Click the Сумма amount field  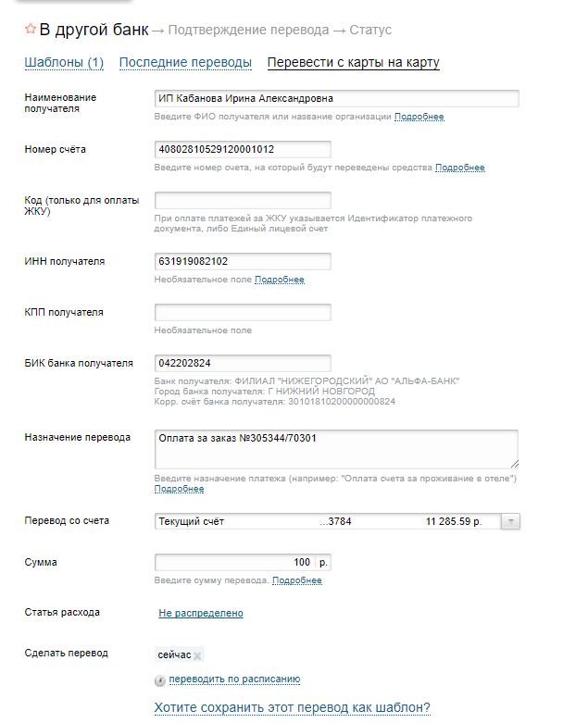[235, 563]
